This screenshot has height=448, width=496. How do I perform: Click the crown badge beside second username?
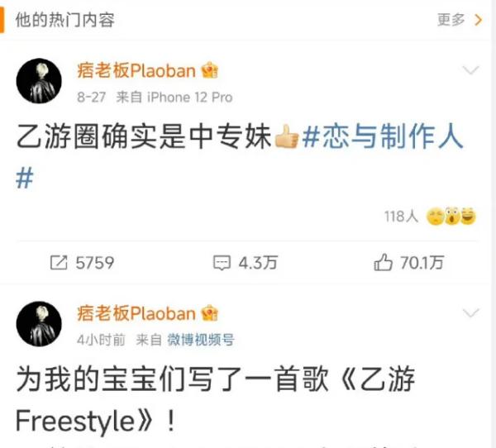click(210, 313)
